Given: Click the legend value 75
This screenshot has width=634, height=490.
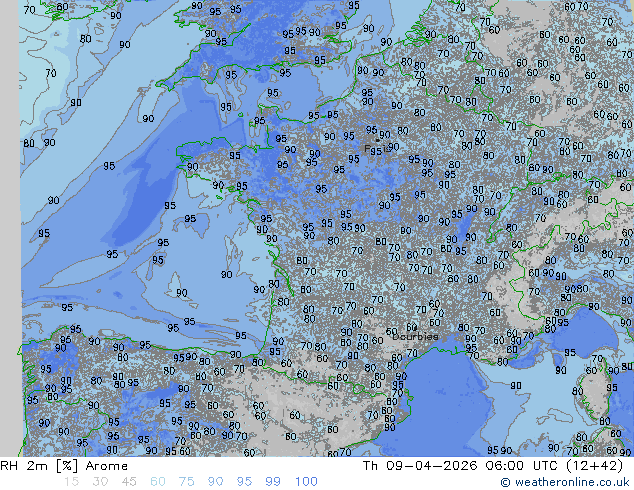Looking at the screenshot, I should point(186,482).
